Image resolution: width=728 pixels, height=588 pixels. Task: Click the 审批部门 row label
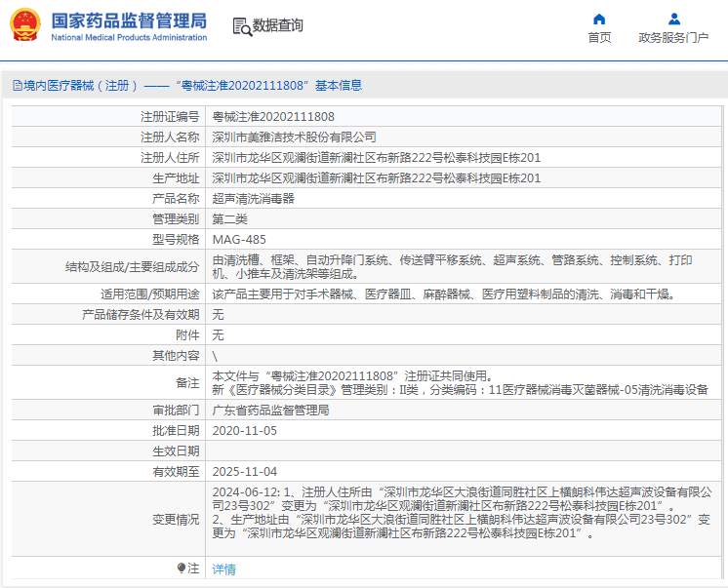point(176,411)
